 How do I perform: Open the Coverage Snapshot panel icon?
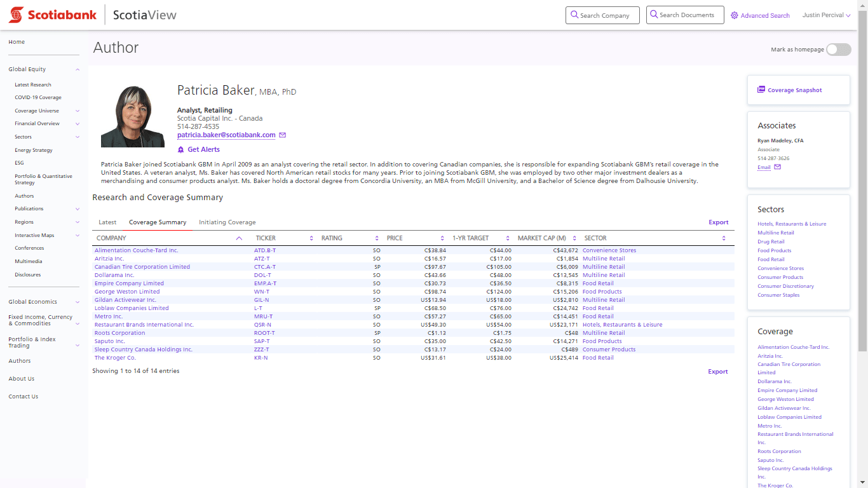pos(761,89)
